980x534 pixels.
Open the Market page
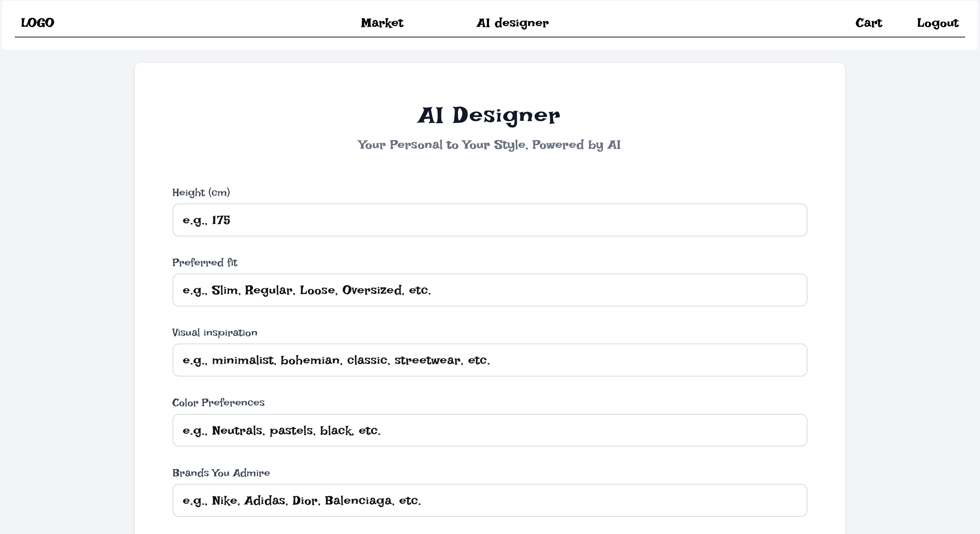coord(382,23)
